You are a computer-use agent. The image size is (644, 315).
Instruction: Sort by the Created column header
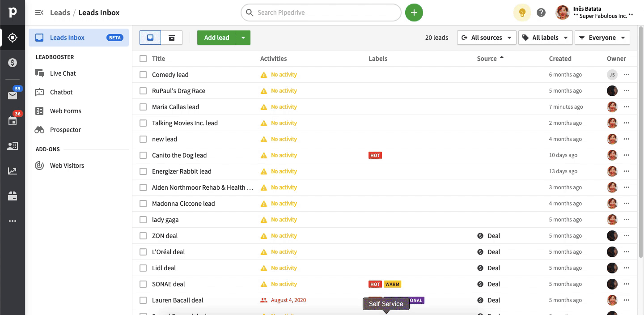coord(560,59)
